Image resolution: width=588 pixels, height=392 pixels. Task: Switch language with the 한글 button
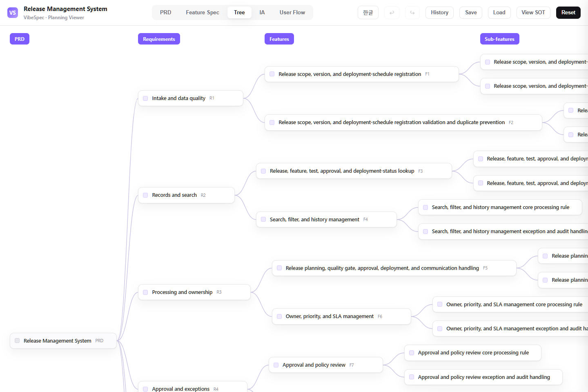(x=368, y=13)
